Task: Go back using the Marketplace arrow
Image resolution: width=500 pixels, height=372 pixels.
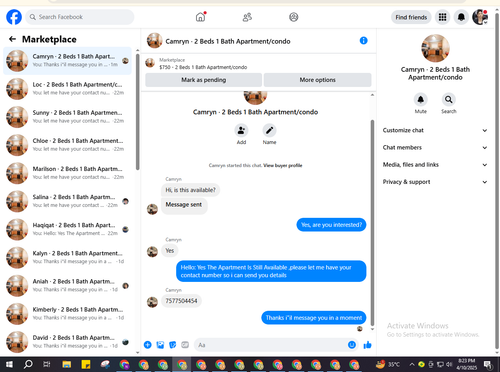Action: 12,39
